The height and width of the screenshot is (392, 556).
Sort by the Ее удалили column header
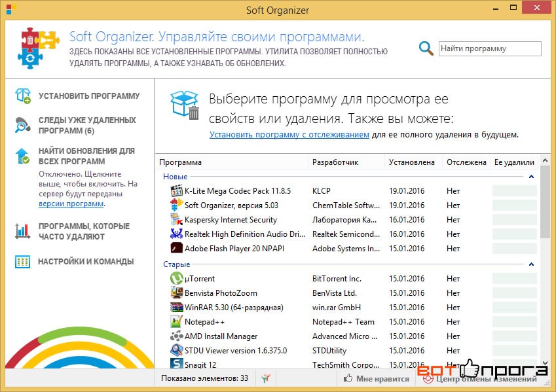pos(514,162)
